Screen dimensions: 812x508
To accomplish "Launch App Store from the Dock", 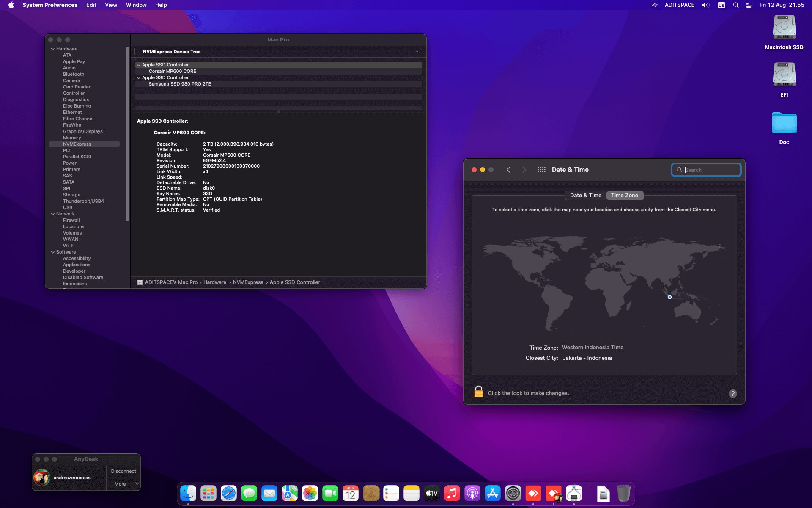I will tap(493, 493).
